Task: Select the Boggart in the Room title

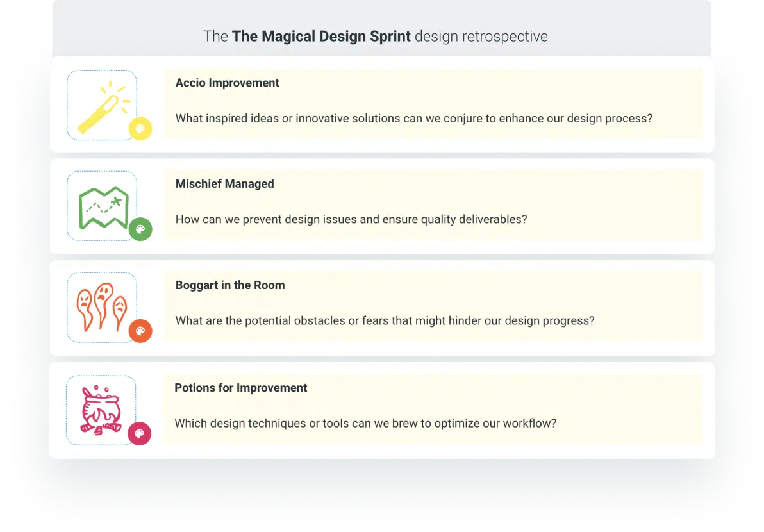Action: (x=230, y=285)
